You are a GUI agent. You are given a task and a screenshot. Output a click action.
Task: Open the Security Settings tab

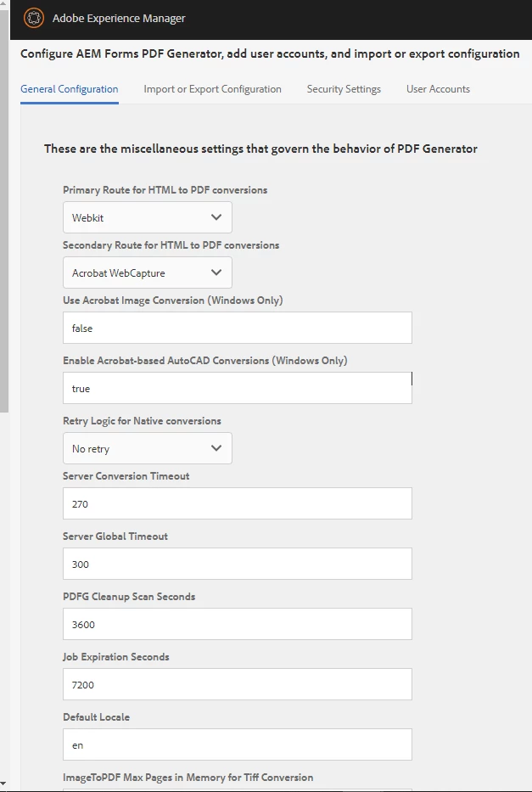[344, 89]
